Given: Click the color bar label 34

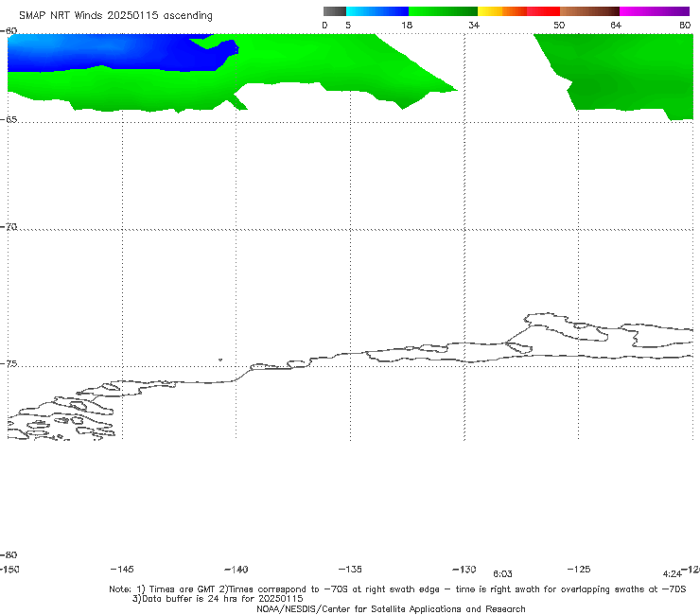Looking at the screenshot, I should click(x=474, y=25).
